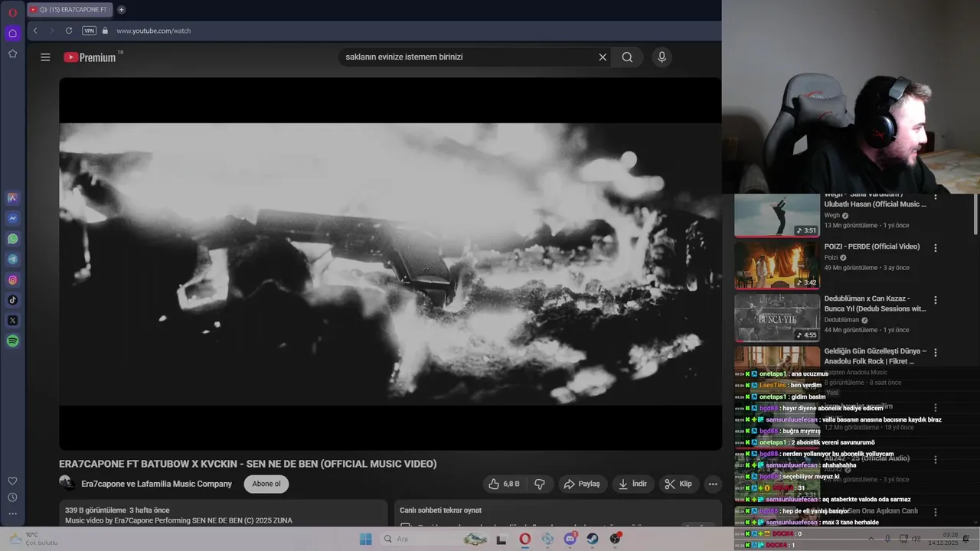The image size is (980, 551).
Task: Open the three-dot more actions under video
Action: tap(713, 484)
